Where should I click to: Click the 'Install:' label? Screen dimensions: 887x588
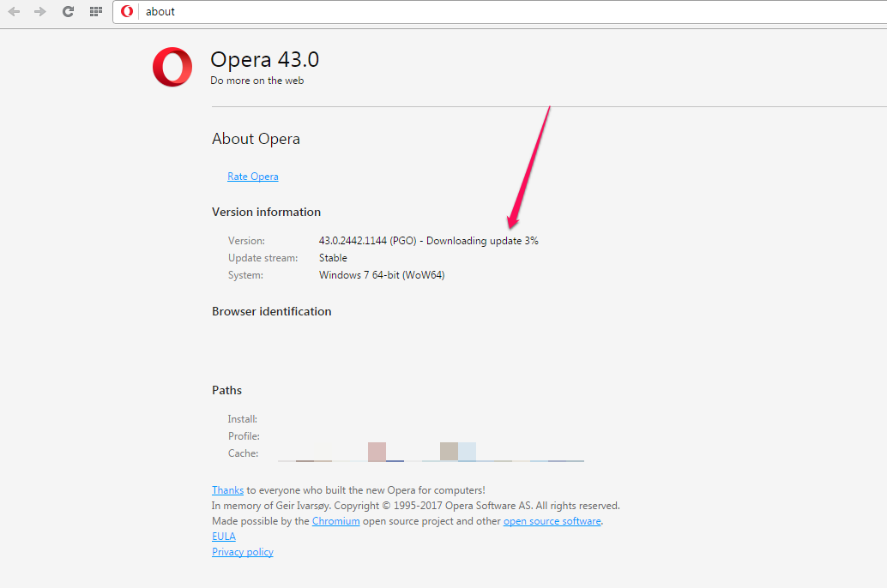pos(243,419)
